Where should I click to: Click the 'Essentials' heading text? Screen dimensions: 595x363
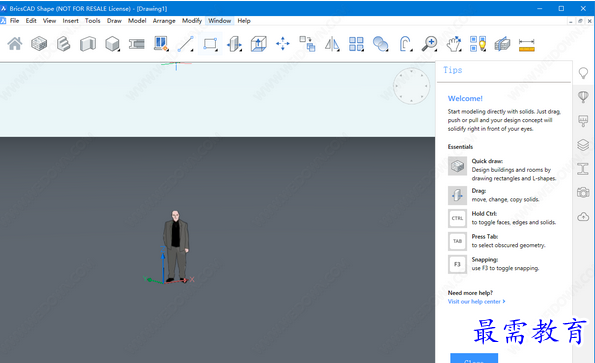point(460,147)
